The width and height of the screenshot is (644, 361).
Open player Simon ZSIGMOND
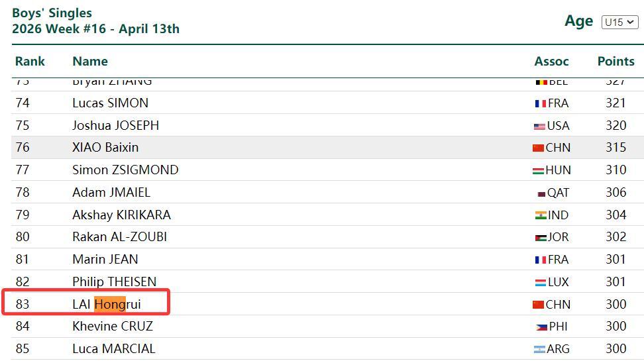tap(125, 170)
